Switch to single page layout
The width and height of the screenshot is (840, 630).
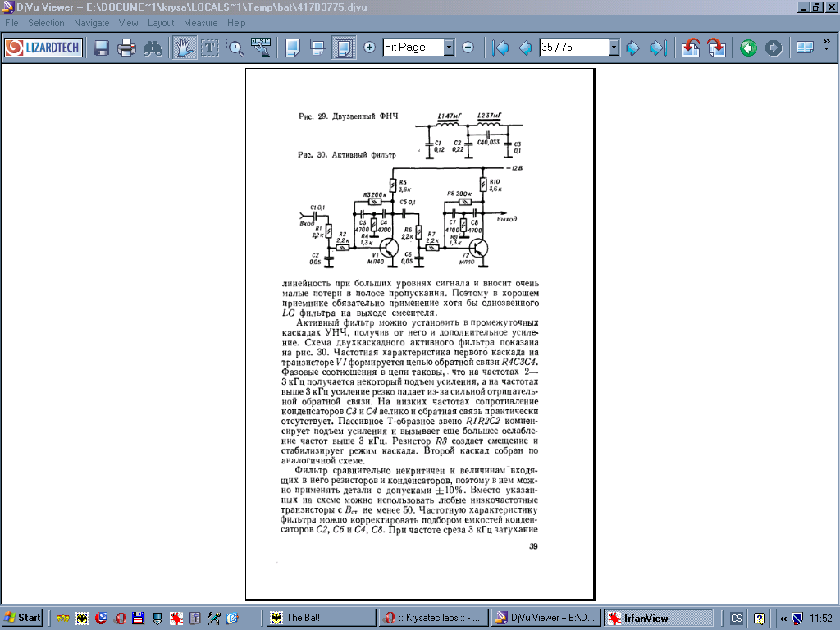(293, 48)
